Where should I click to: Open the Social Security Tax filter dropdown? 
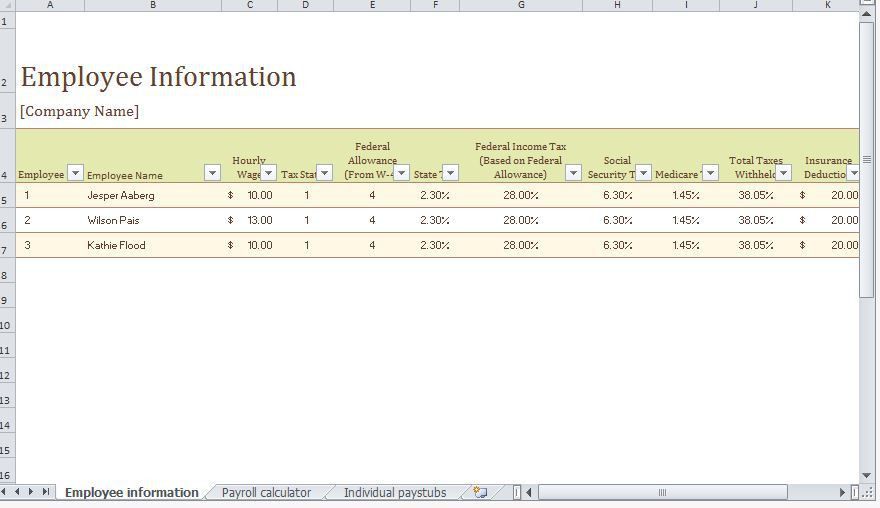click(644, 173)
